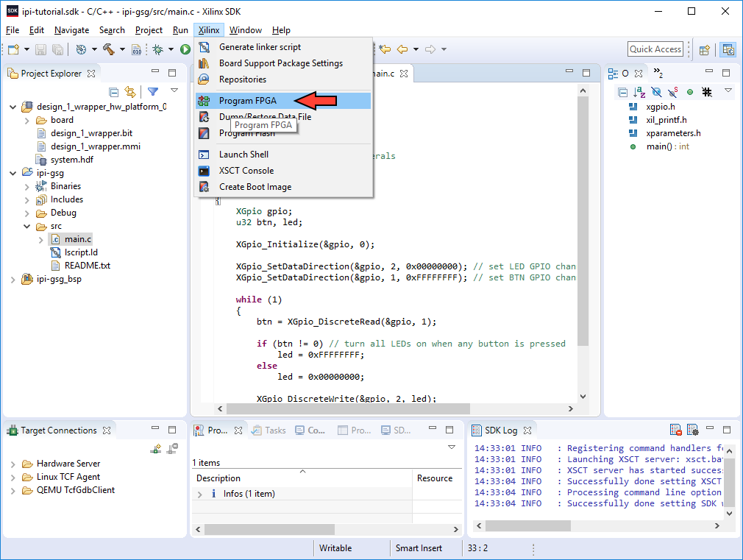The width and height of the screenshot is (743, 560).
Task: Select main() : int in Outline
Action: coord(667,146)
